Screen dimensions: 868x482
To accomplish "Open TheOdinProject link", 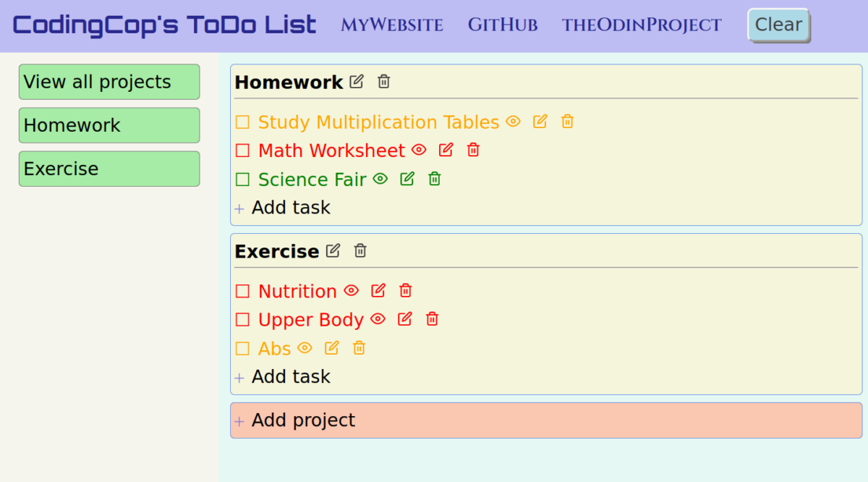I will coord(641,25).
